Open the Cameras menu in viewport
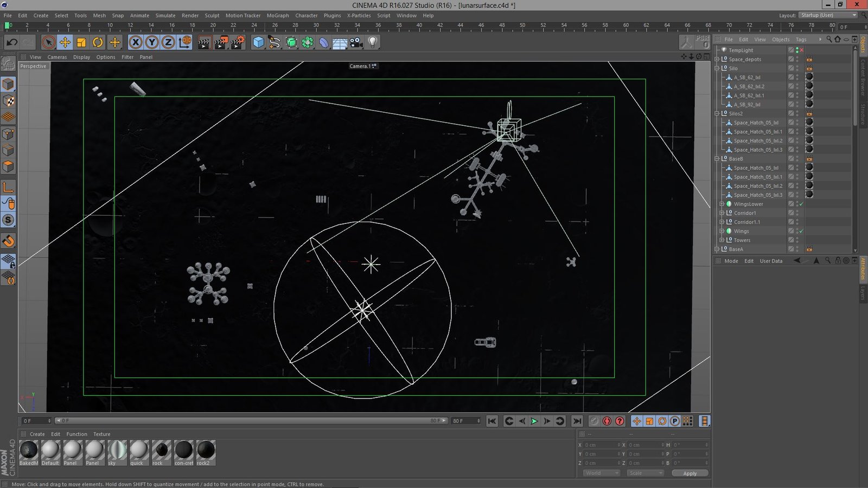The height and width of the screenshot is (488, 868). pos(57,57)
